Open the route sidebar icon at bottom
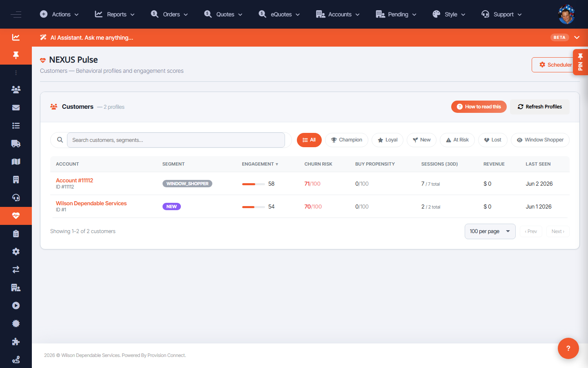Viewport: 588px width, 368px height. click(x=16, y=359)
